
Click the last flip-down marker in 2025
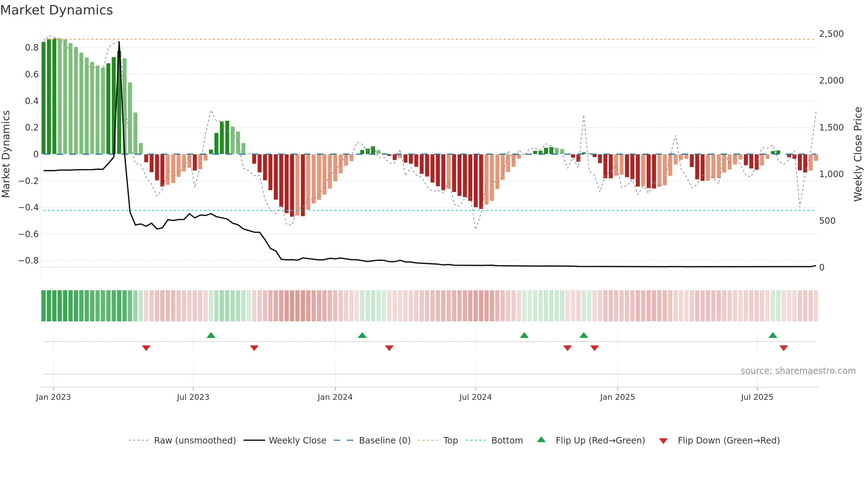(x=784, y=348)
